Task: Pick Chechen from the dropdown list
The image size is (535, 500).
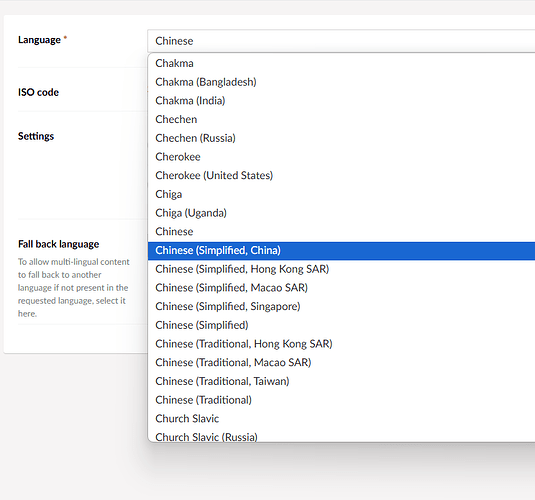Action: [341, 119]
